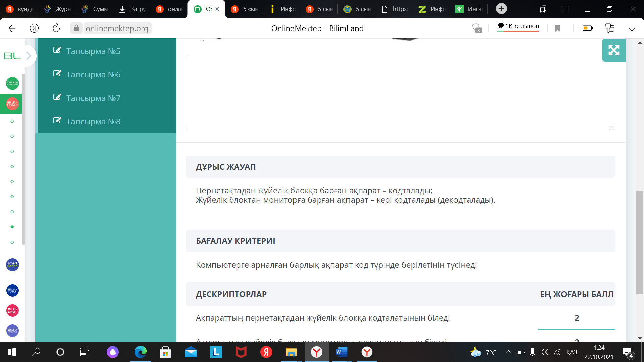Show hidden system tray icons
The image size is (644, 362).
click(x=508, y=352)
